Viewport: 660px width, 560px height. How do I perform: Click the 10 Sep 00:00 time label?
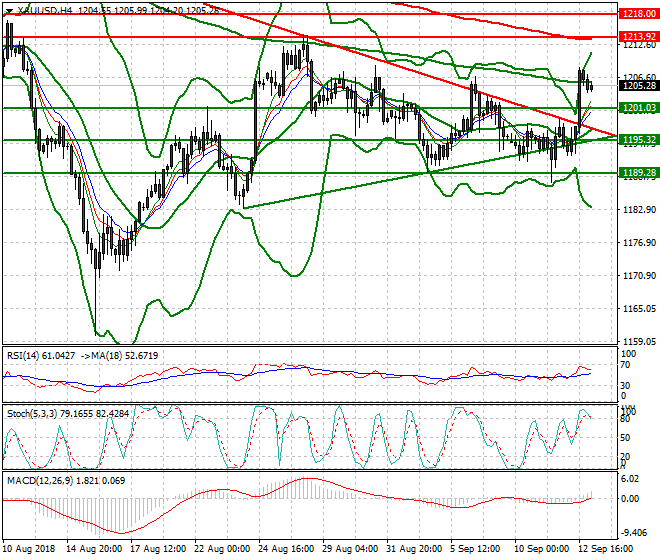[542, 549]
